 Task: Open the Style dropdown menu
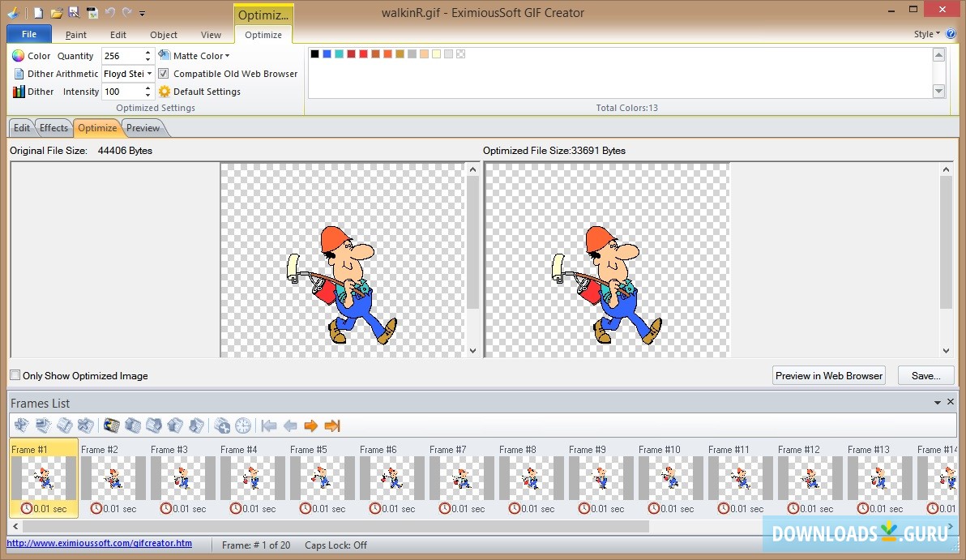tap(927, 34)
